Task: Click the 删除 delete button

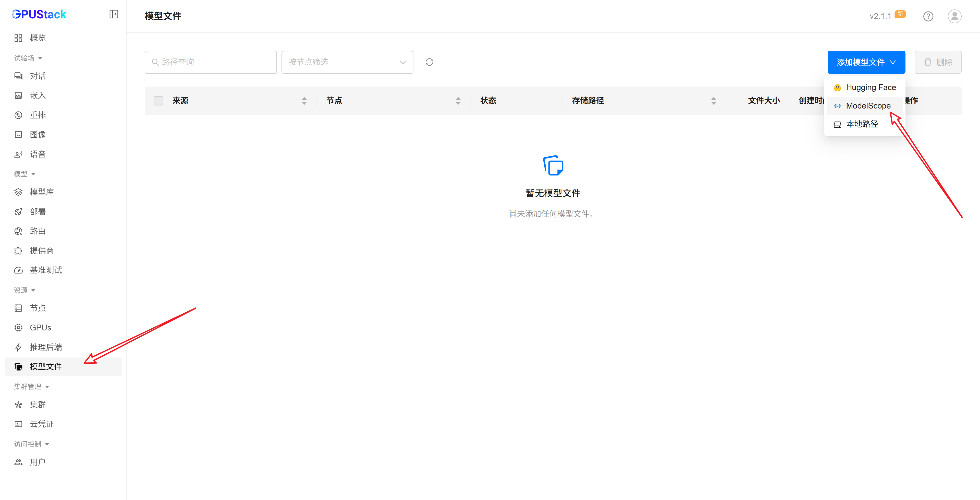Action: (x=938, y=62)
